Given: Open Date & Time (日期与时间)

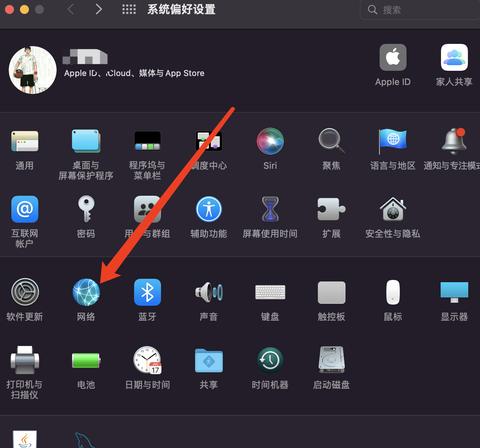Looking at the screenshot, I should [x=147, y=360].
